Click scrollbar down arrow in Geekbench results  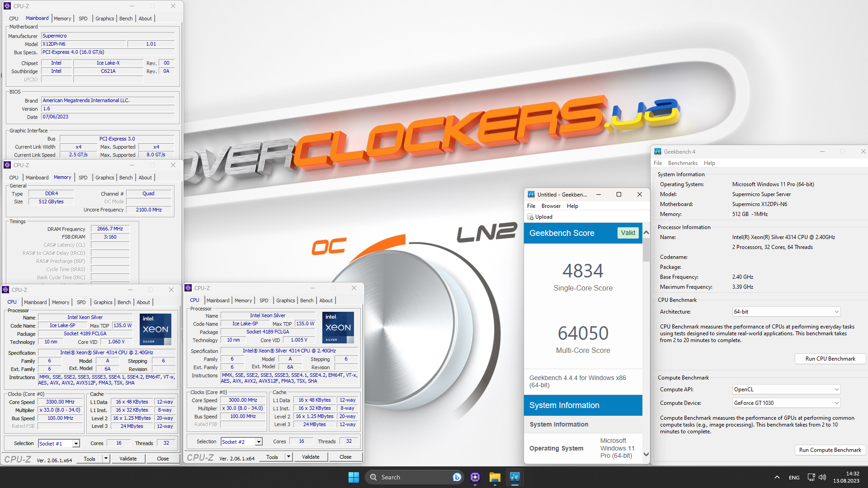point(646,455)
